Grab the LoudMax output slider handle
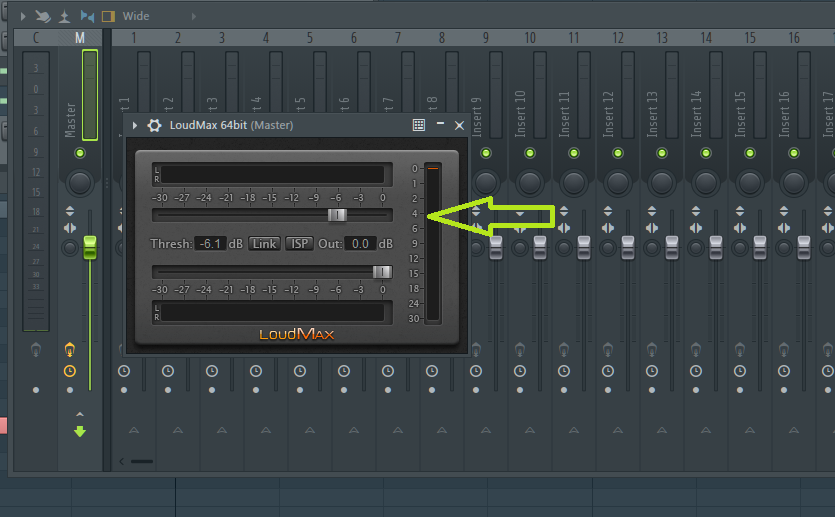 click(x=382, y=272)
